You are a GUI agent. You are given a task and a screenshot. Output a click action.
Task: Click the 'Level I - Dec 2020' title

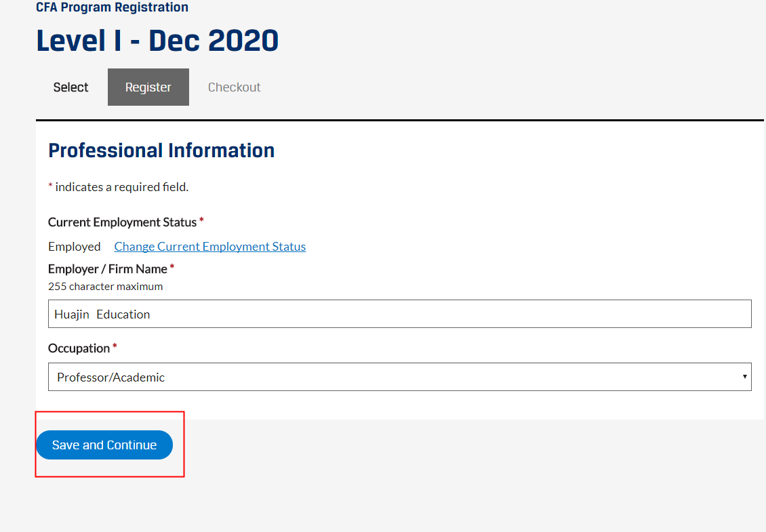pyautogui.click(x=157, y=40)
